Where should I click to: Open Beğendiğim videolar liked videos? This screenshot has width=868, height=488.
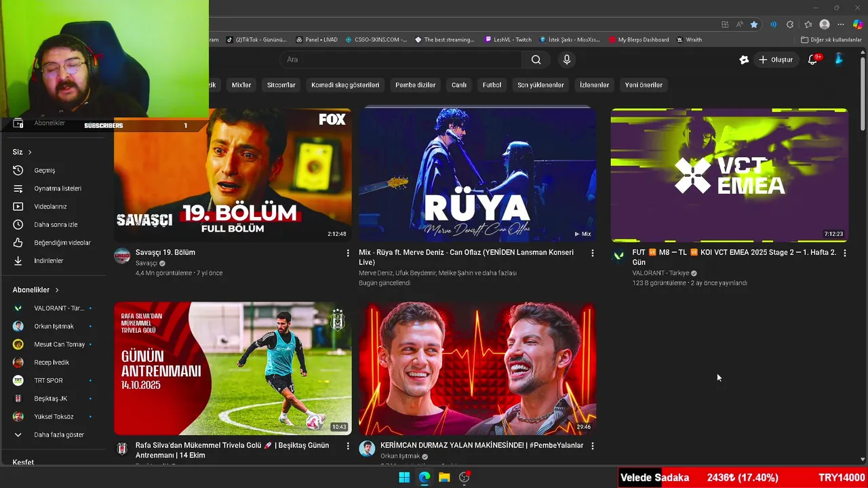62,243
